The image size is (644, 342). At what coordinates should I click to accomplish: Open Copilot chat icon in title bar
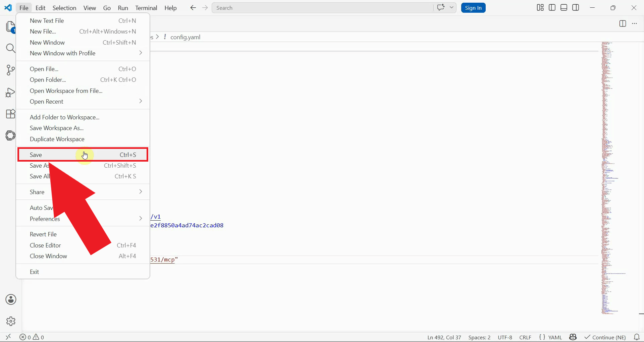pos(441,8)
